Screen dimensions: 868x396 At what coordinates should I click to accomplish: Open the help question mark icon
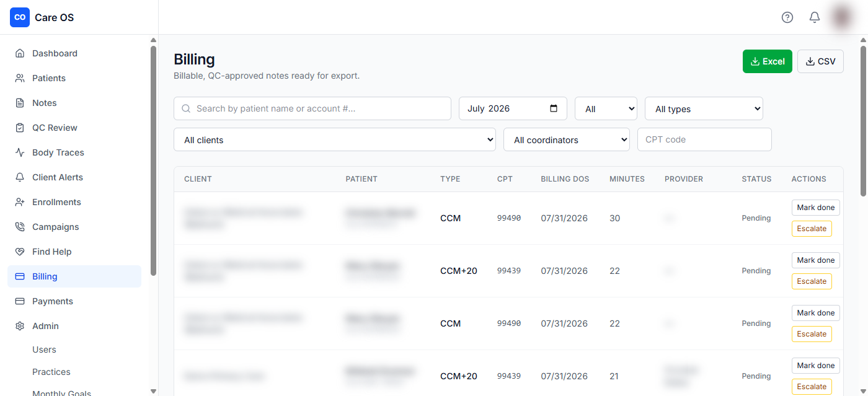787,17
